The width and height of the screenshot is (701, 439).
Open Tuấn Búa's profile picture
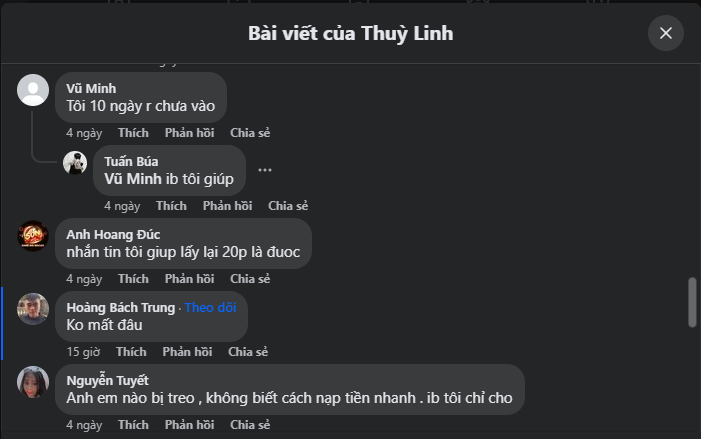(x=75, y=163)
